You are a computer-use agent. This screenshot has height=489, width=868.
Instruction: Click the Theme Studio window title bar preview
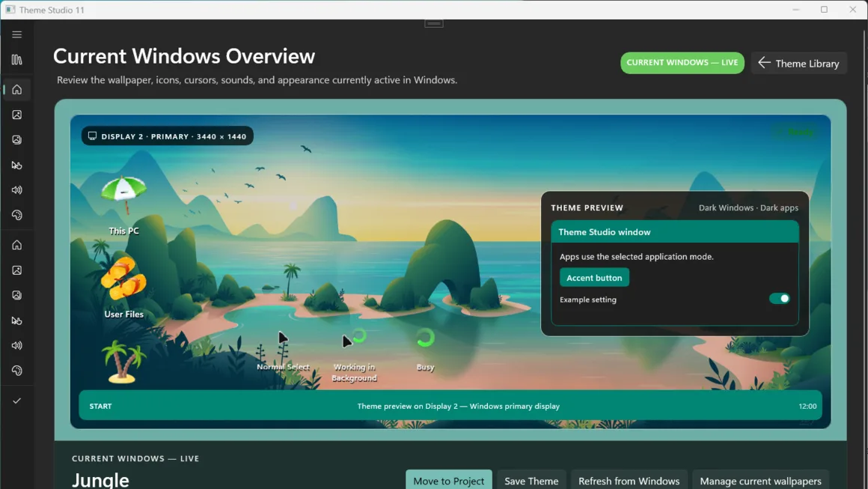click(x=675, y=232)
